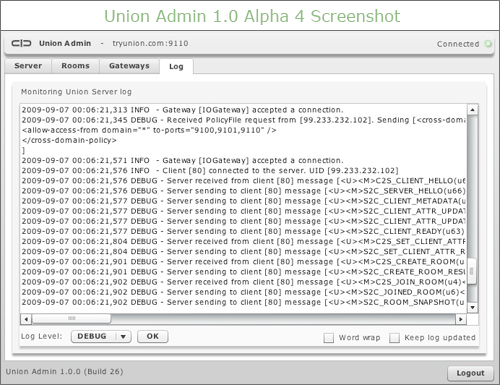
Task: Select the S2C_ROOM_SNAPSHOT log line
Action: pyautogui.click(x=243, y=302)
